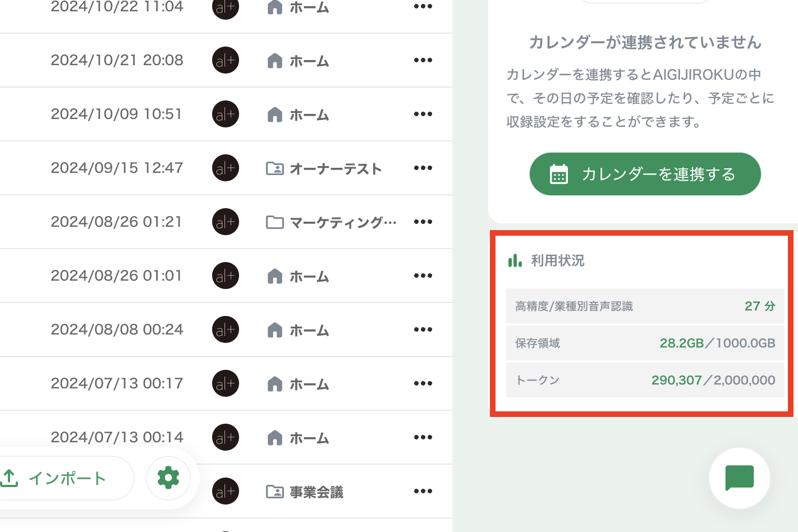Click the 高精度/業種別音声認識 usage row
Viewport: 798px width, 532px height.
(645, 306)
